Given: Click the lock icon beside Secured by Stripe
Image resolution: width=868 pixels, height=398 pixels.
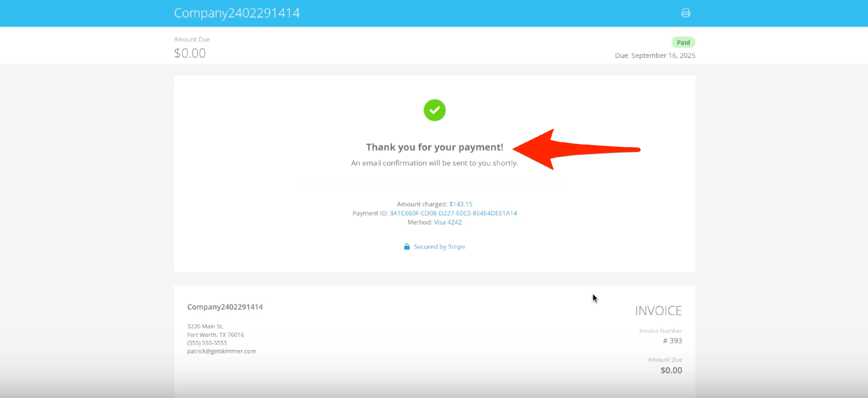Looking at the screenshot, I should [407, 247].
